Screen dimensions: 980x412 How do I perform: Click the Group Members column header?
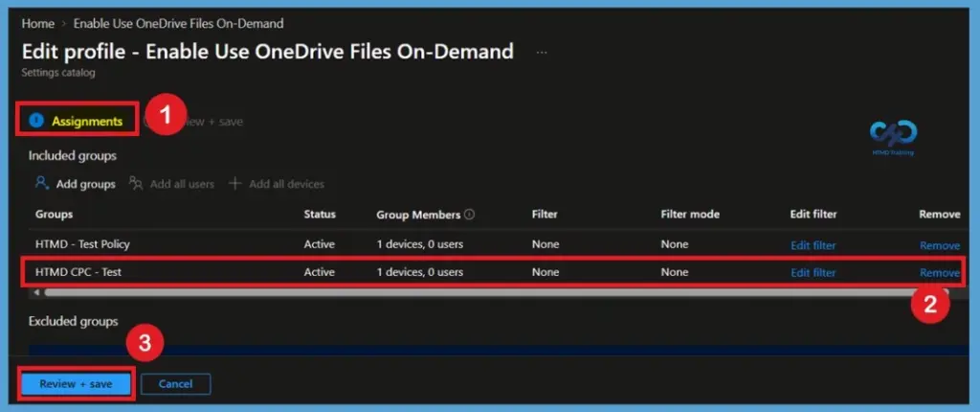[418, 214]
